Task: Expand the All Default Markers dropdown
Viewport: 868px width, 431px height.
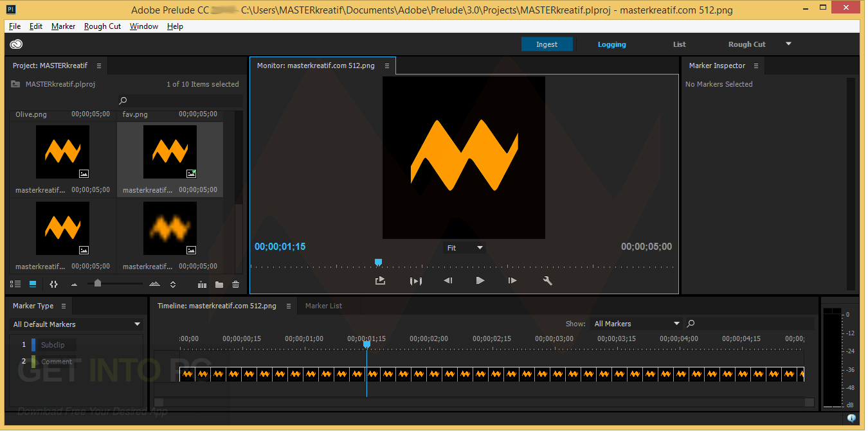Action: [76, 324]
